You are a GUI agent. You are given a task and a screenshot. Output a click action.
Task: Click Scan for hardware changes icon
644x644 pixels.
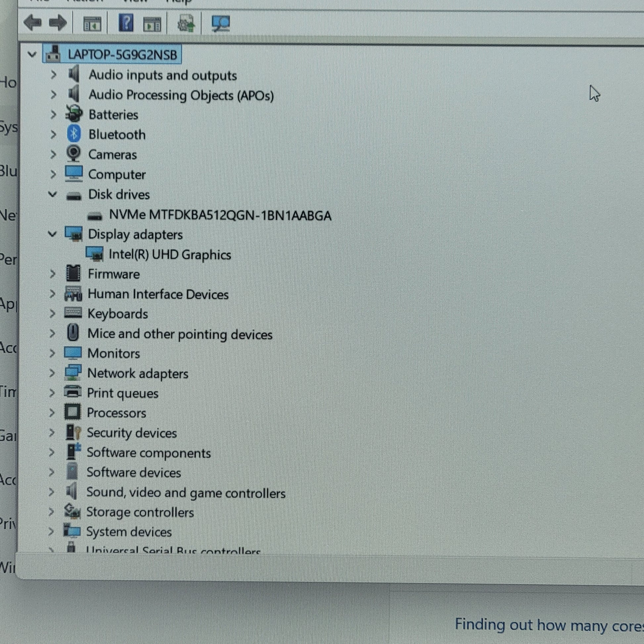pyautogui.click(x=221, y=24)
